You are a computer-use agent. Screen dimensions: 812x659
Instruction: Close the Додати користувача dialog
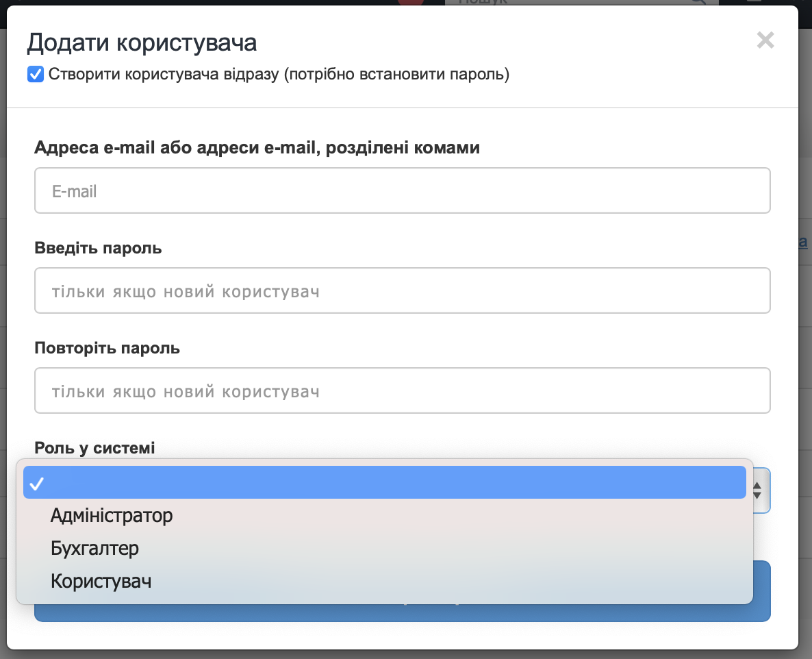(765, 41)
